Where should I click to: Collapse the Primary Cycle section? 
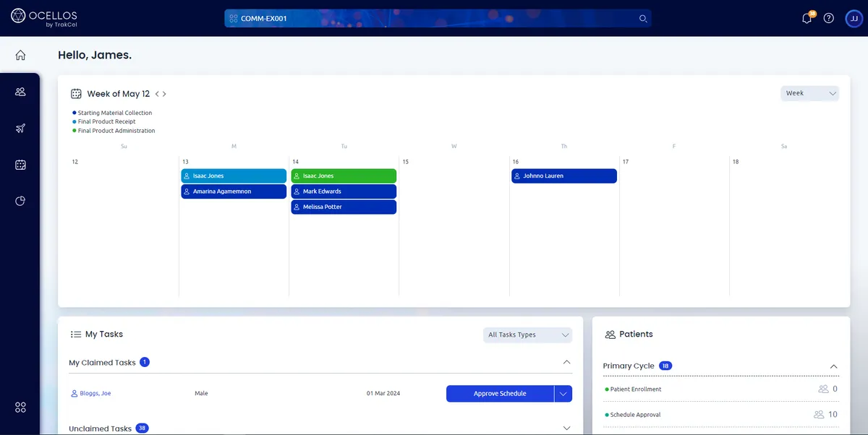(834, 366)
